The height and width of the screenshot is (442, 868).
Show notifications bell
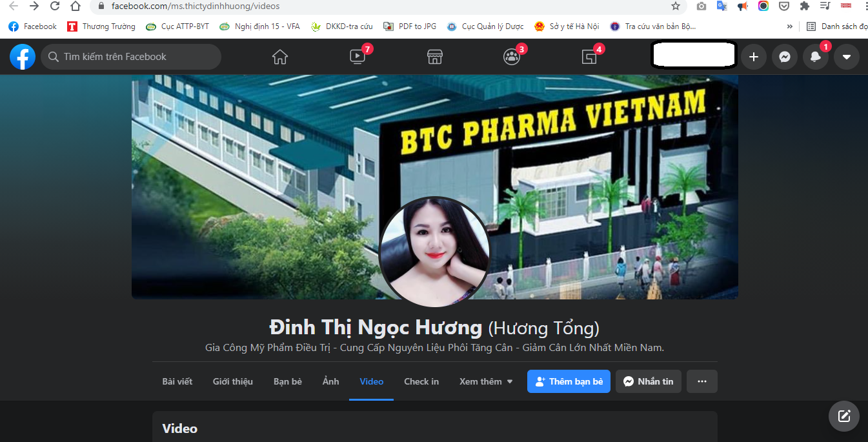pyautogui.click(x=815, y=57)
